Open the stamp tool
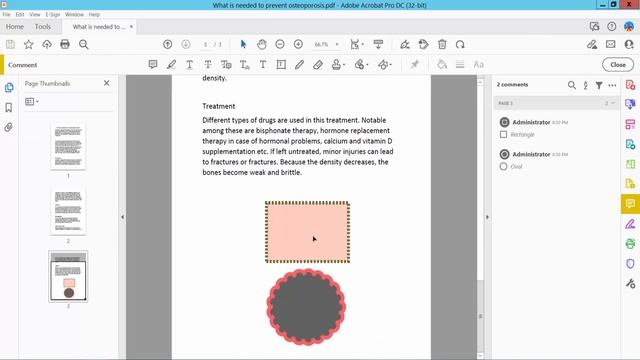The width and height of the screenshot is (640, 360). [338, 64]
